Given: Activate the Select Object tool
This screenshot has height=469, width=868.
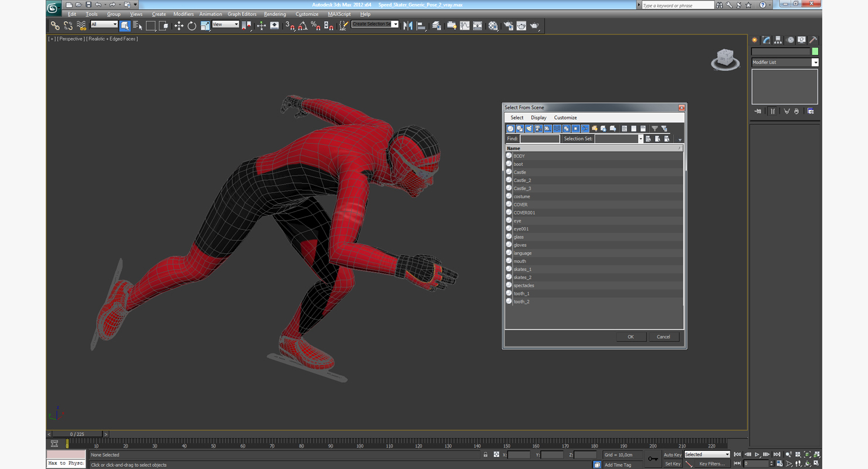Looking at the screenshot, I should tap(125, 25).
